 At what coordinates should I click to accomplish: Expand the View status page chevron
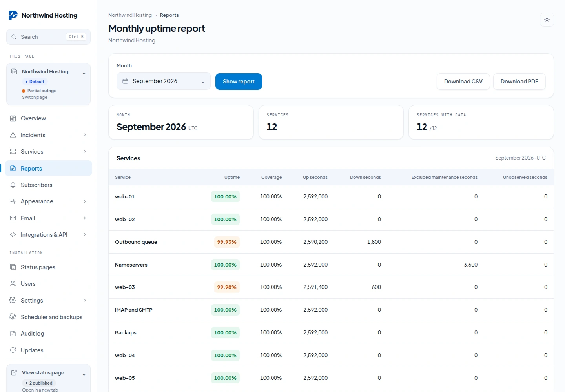[84, 375]
